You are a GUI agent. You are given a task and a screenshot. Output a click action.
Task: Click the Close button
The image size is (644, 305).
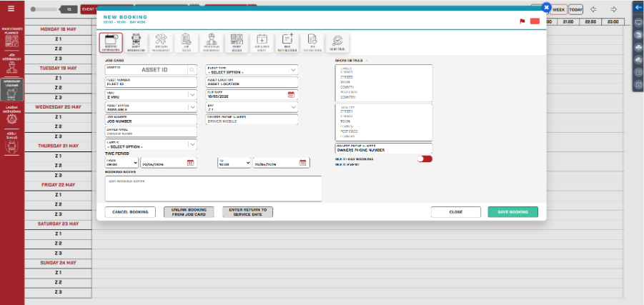pos(456,212)
